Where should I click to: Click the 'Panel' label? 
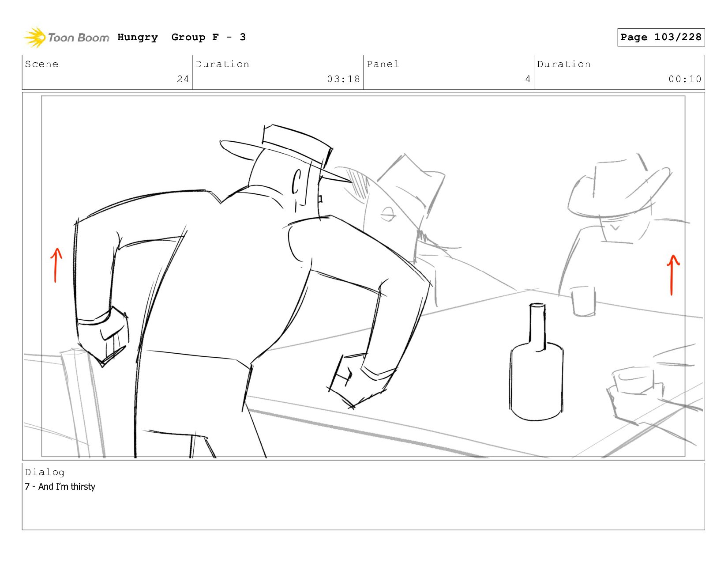click(x=383, y=64)
